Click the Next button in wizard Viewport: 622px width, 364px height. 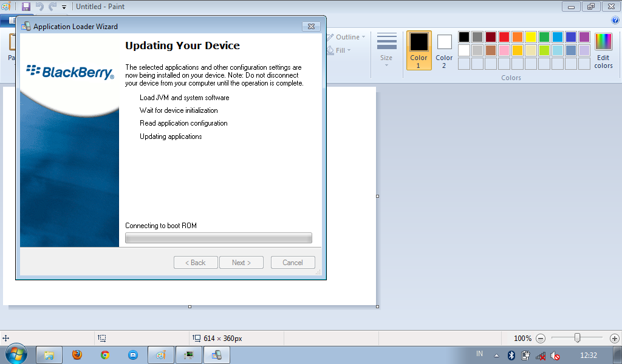[241, 263]
